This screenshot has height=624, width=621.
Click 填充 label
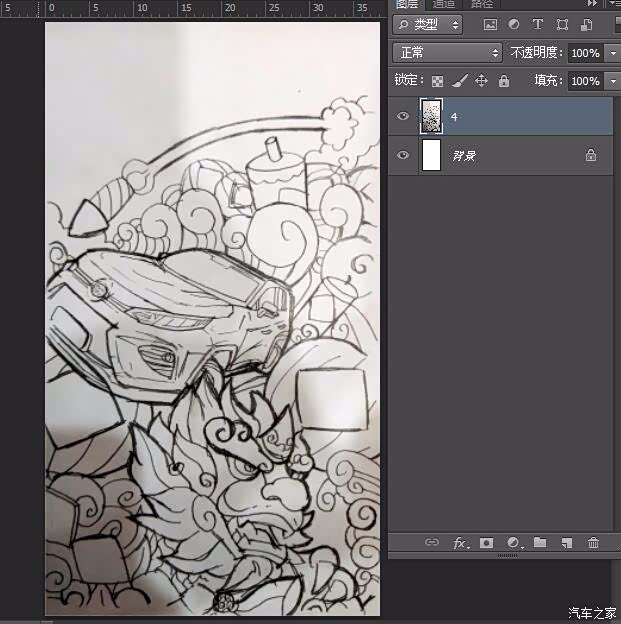click(548, 81)
